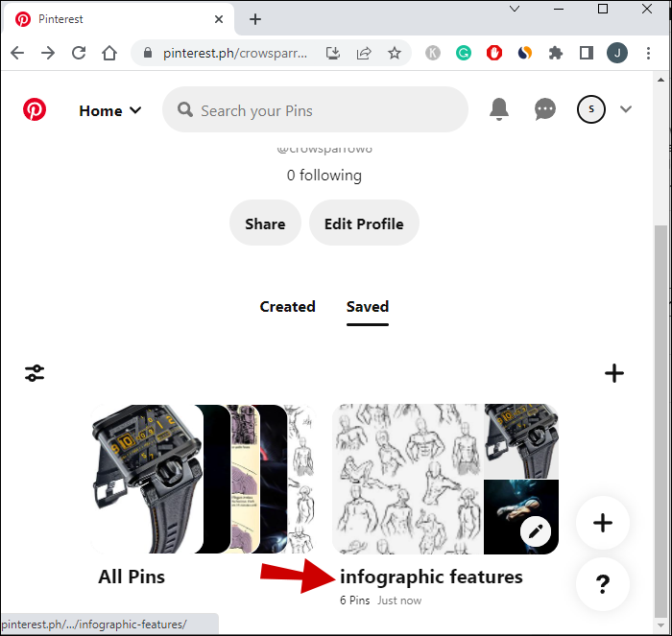Click the scrollbar down arrow
This screenshot has height=636, width=672.
tap(660, 625)
